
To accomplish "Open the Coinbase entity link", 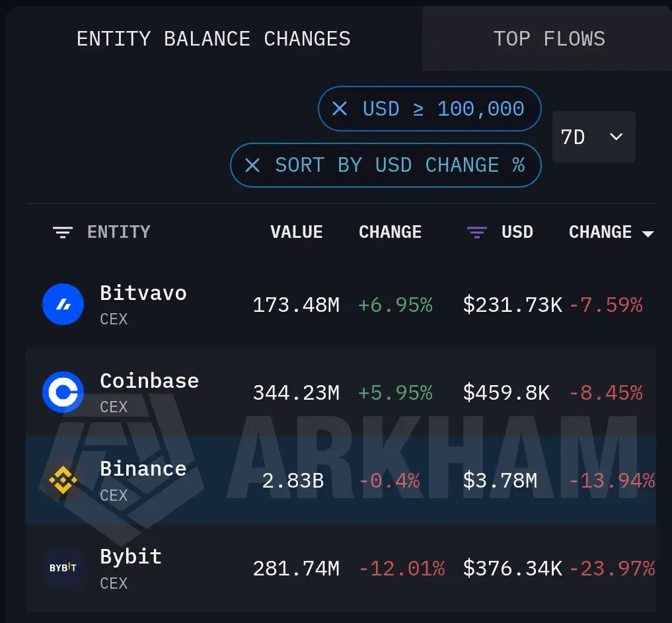I will [x=149, y=381].
